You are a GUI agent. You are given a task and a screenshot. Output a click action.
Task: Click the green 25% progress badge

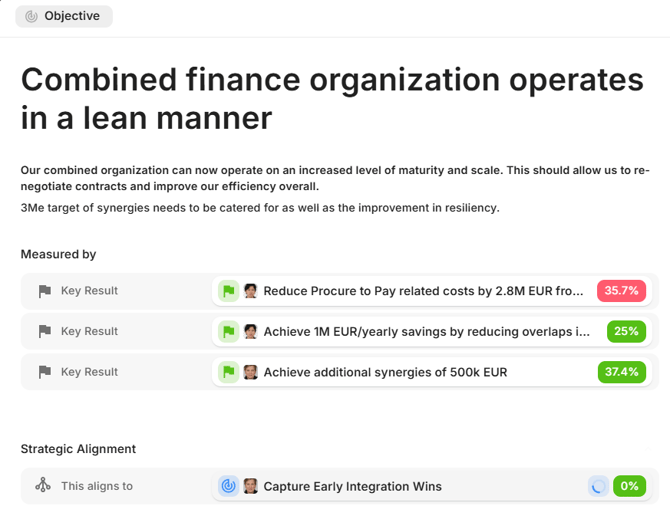click(626, 331)
